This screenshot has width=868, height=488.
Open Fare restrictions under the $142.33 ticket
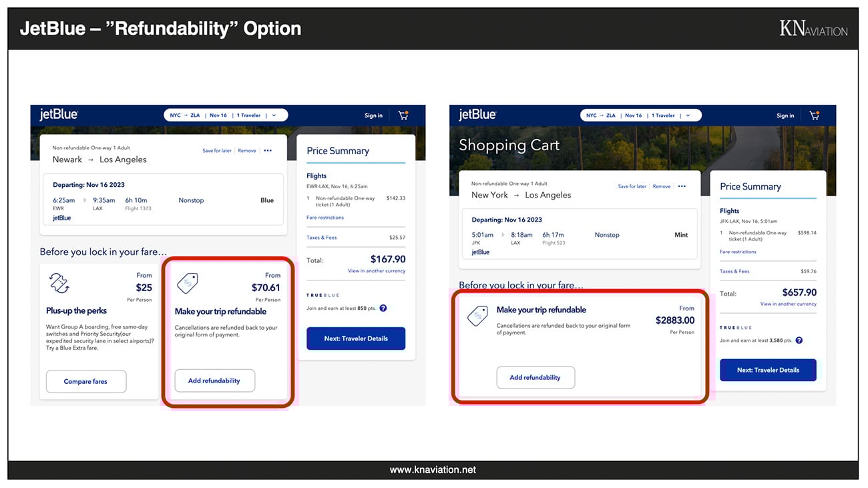tap(325, 218)
